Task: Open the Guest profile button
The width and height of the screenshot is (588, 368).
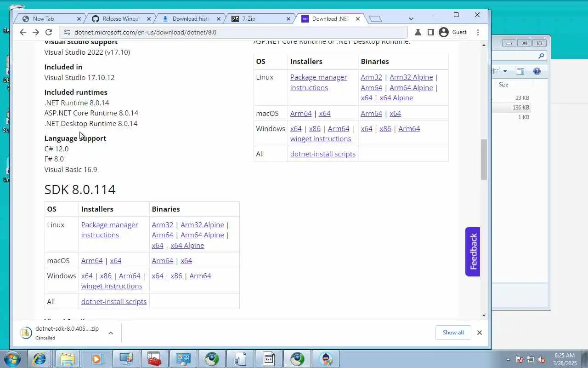Action: click(x=453, y=32)
